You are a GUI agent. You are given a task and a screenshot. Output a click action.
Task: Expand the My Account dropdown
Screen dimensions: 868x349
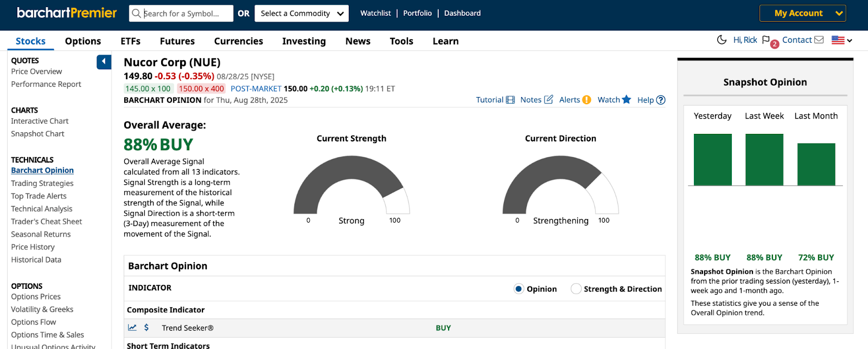tap(803, 13)
